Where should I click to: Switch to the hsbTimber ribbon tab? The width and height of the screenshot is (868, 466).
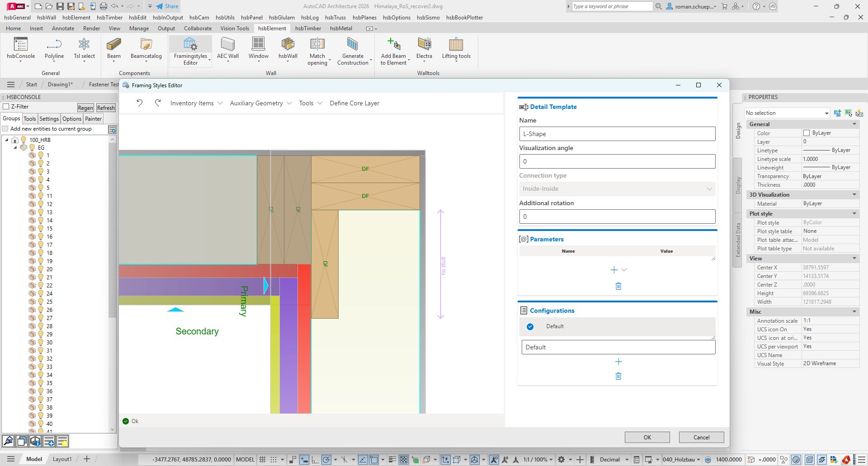308,28
